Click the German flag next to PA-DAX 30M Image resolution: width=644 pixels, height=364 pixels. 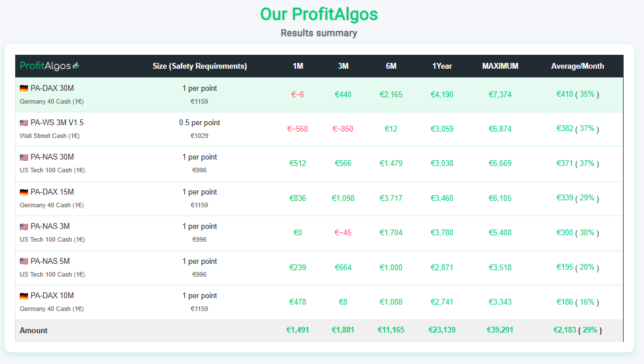[x=24, y=88]
